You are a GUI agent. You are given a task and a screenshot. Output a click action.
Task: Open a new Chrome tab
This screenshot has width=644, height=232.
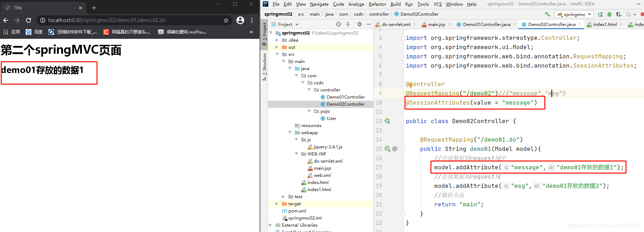(x=94, y=7)
